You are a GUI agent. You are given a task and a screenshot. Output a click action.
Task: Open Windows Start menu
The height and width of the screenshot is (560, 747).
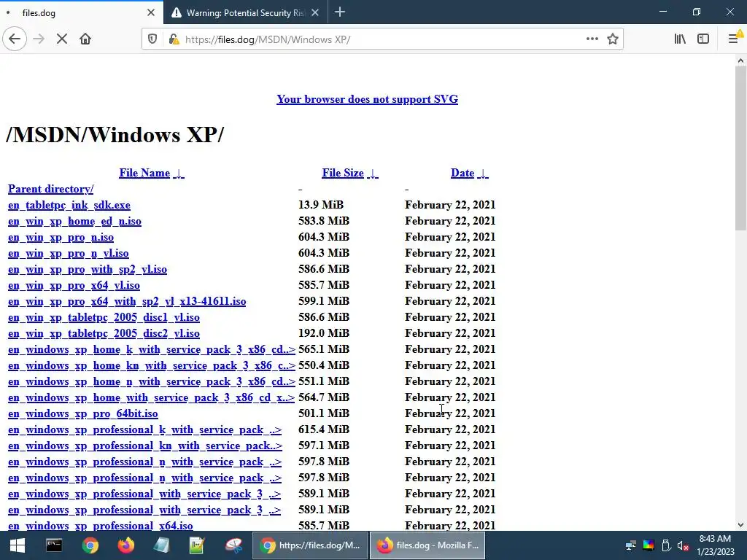coord(18,545)
